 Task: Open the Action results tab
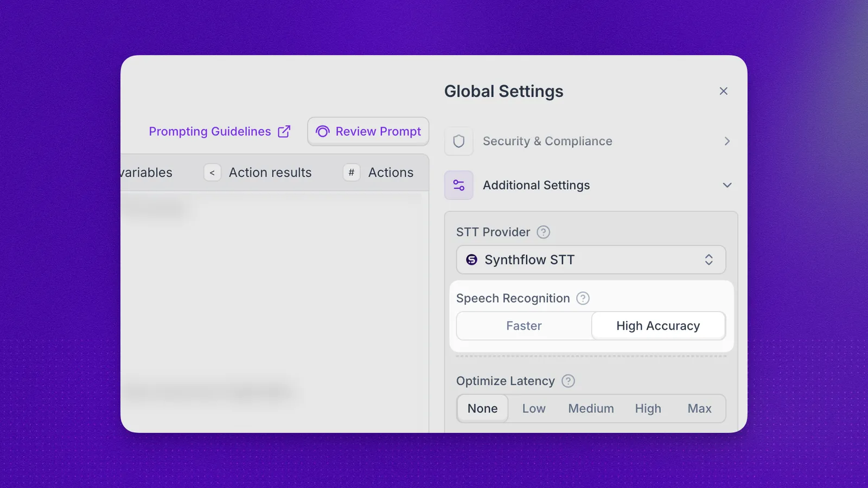point(270,172)
